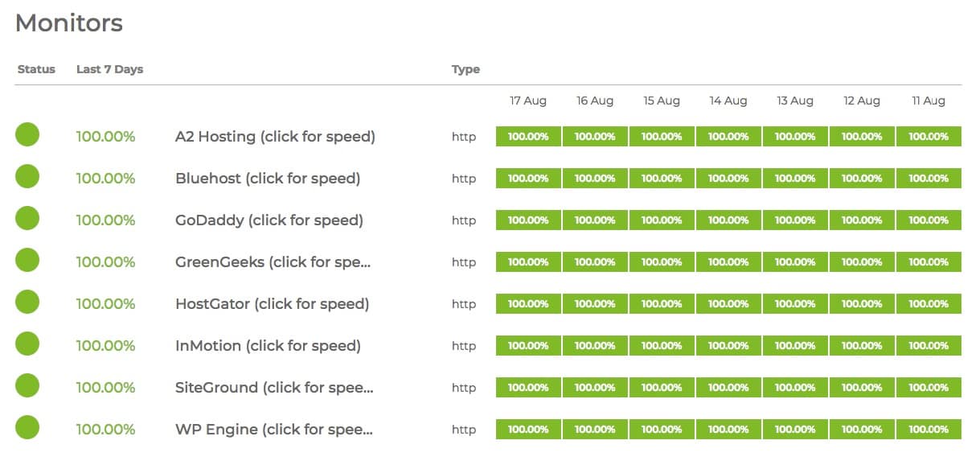Click InMotion's 14 Aug uptime cell
Image resolution: width=980 pixels, height=461 pixels.
click(x=728, y=346)
